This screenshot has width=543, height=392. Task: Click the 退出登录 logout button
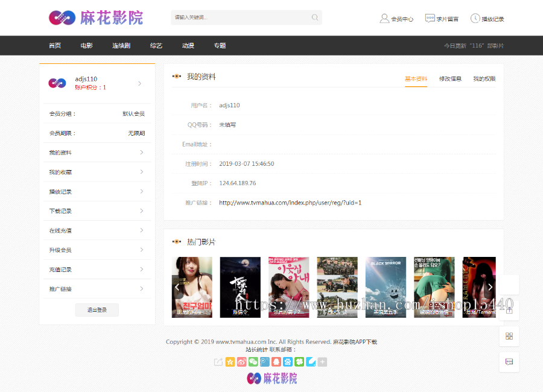(x=97, y=309)
